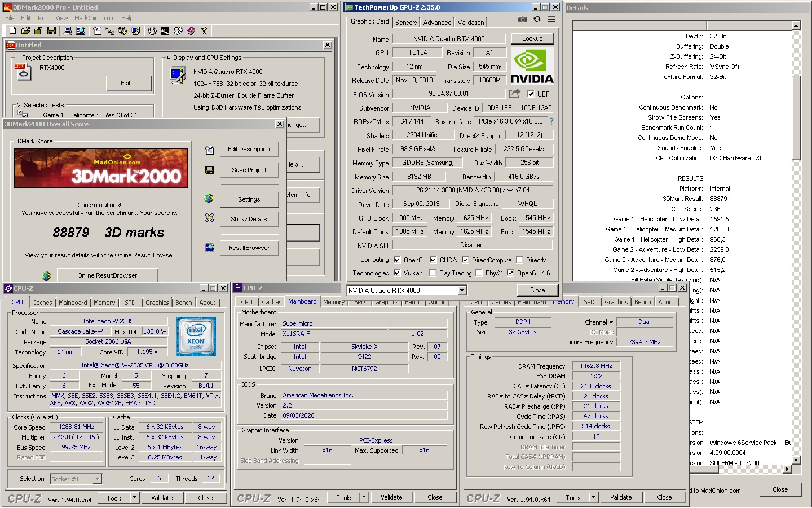Click BIOS share/export arrow icon in GPU-Z
This screenshot has height=508, width=812.
(514, 94)
